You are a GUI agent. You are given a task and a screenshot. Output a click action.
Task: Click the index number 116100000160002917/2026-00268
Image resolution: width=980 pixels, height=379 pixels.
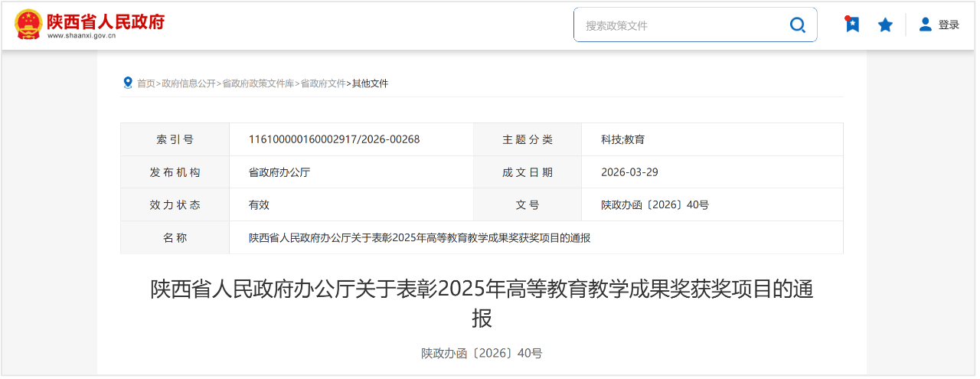(334, 139)
